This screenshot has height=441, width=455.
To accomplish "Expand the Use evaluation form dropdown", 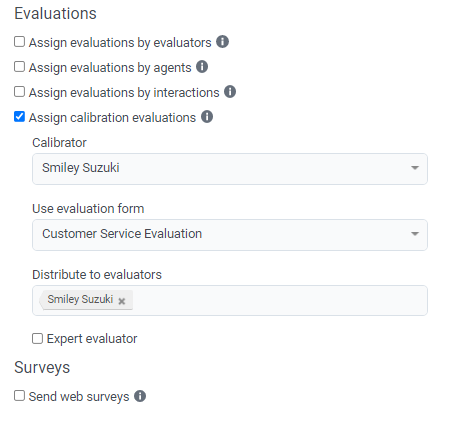I will tap(230, 235).
